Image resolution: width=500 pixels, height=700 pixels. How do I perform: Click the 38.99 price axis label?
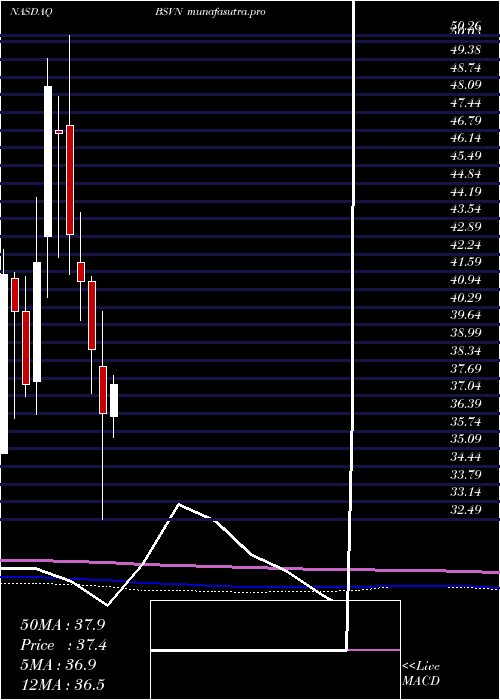465,333
